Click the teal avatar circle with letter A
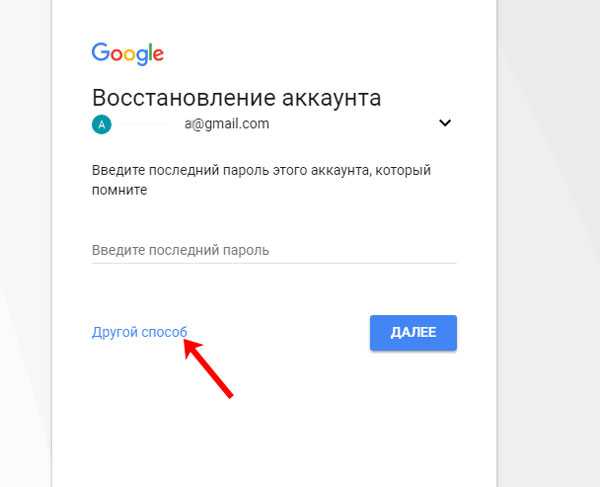The height and width of the screenshot is (487, 600). pyautogui.click(x=101, y=124)
